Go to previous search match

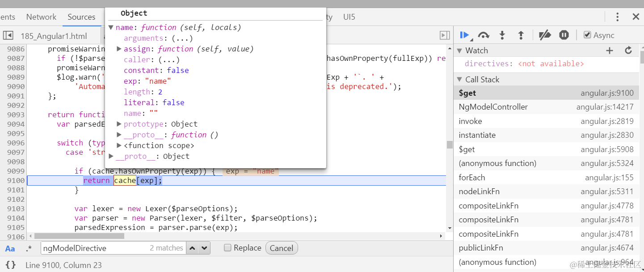pyautogui.click(x=192, y=248)
